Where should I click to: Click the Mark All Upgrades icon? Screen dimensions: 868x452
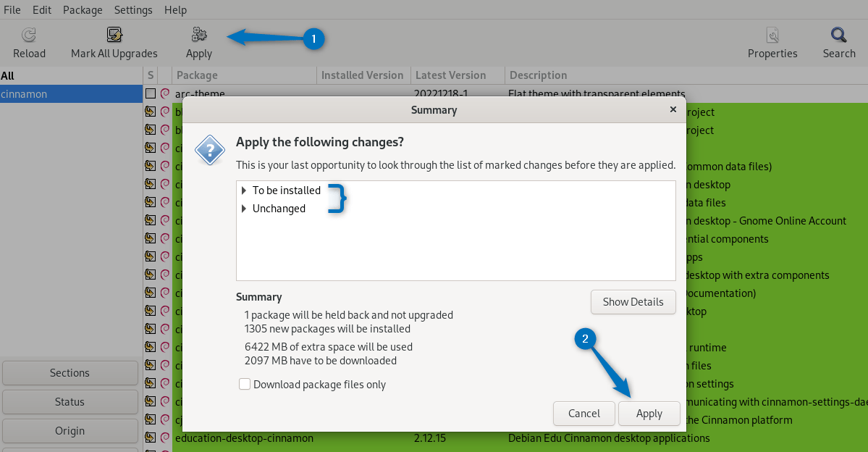point(114,33)
